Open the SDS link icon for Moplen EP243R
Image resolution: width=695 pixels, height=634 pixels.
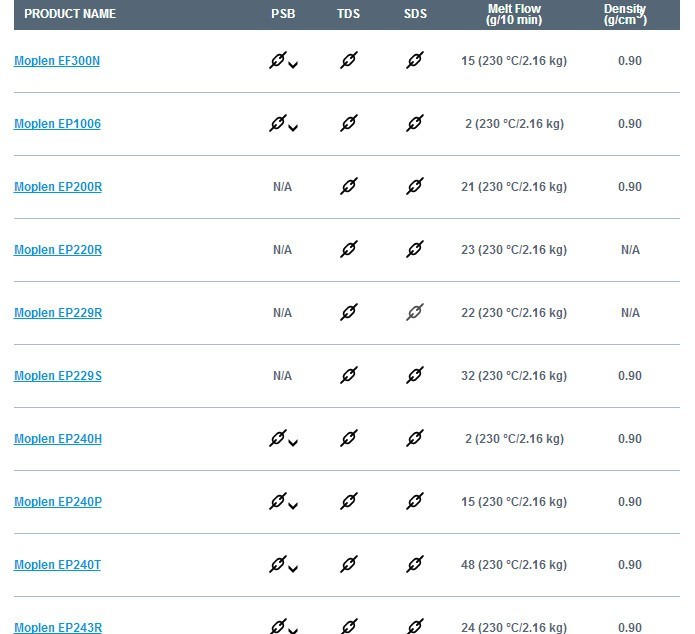(415, 626)
